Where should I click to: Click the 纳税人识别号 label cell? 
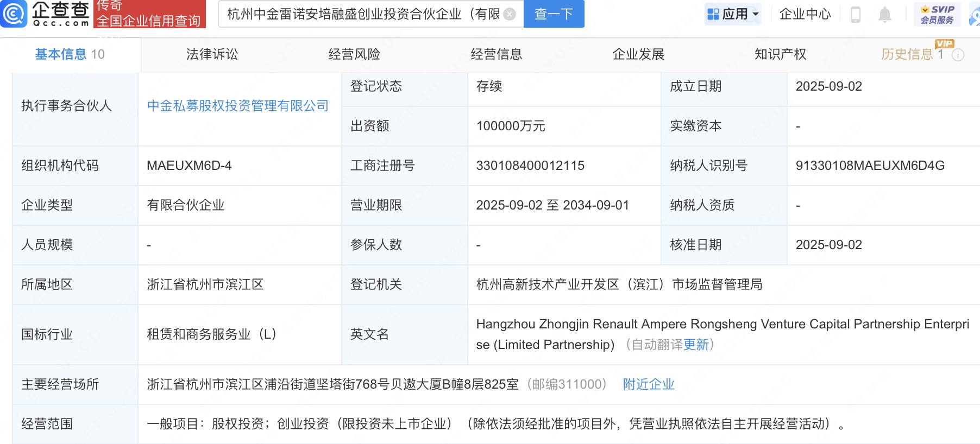724,166
